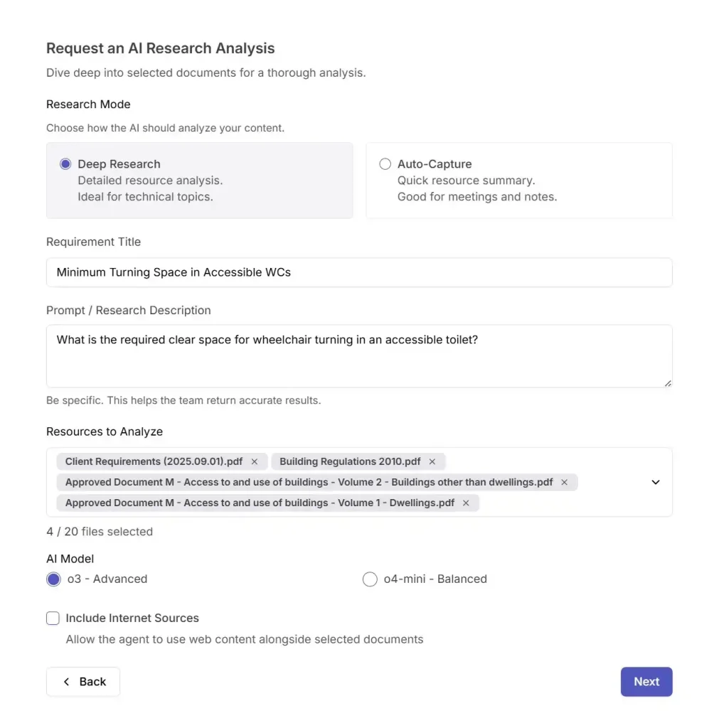Viewport: 709px width, 728px height.
Task: Expand the Resources to Analyze dropdown
Action: [x=656, y=482]
